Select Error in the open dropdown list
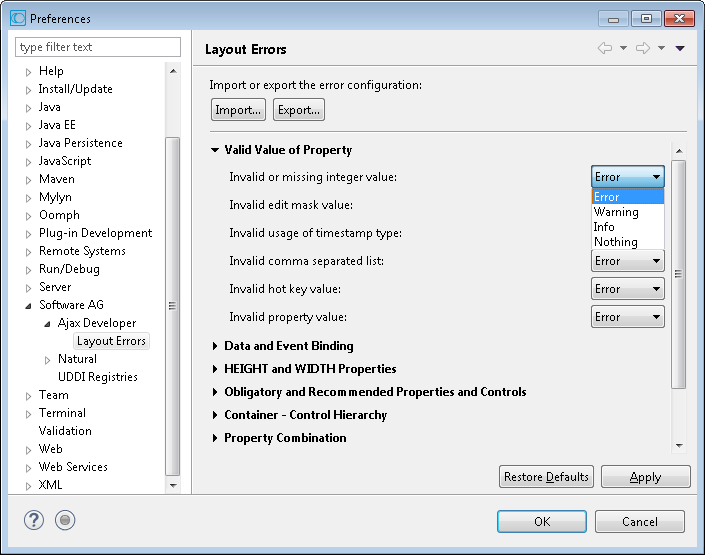The height and width of the screenshot is (555, 705). 628,197
